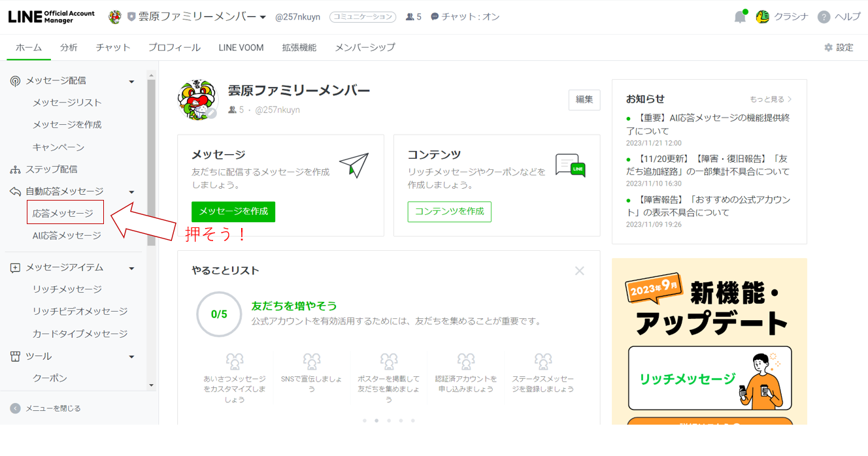Click the @257nkuyn ID in header

point(297,17)
